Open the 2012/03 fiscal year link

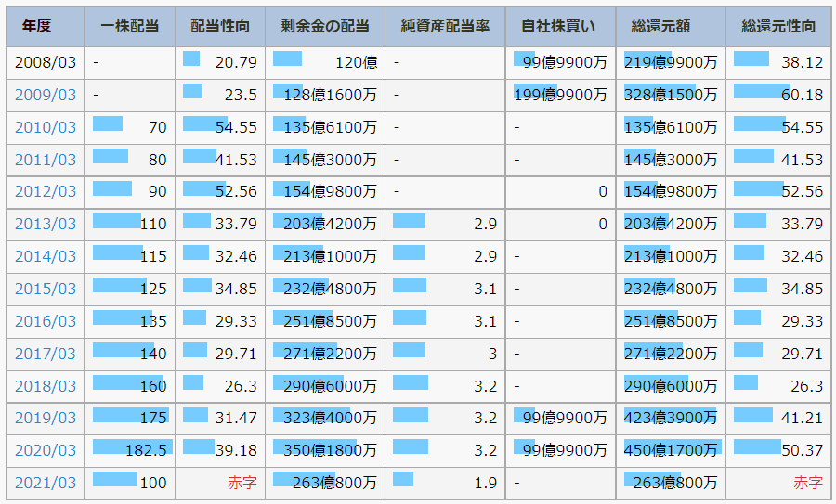46,191
